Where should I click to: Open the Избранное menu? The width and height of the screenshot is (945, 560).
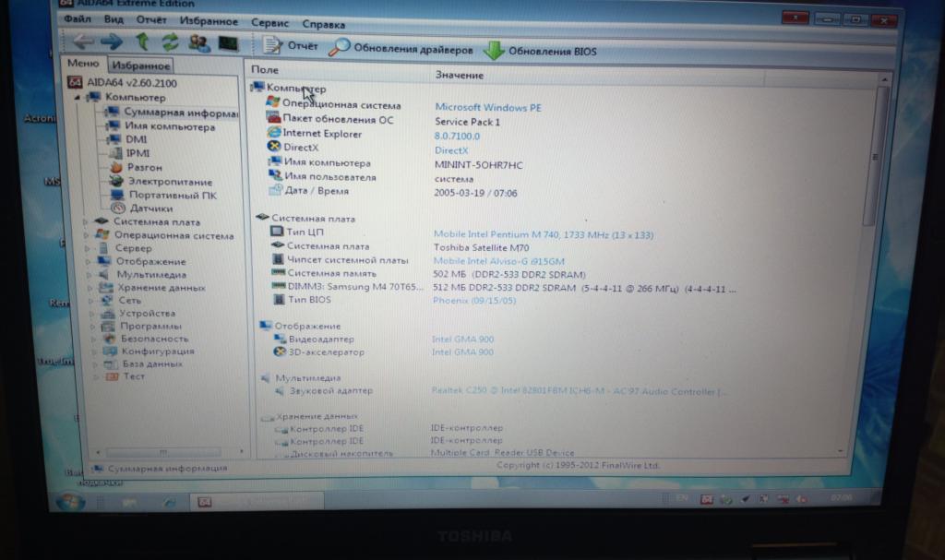click(x=209, y=22)
